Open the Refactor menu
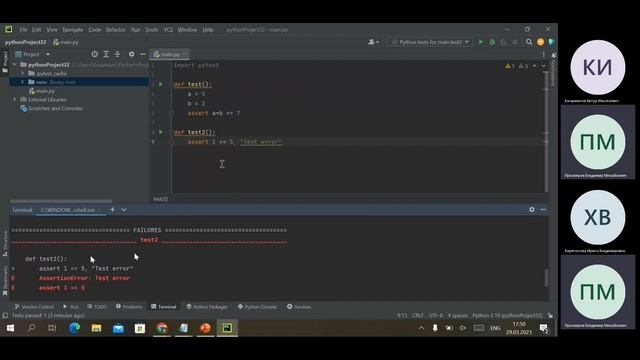640x360 pixels. pyautogui.click(x=116, y=30)
